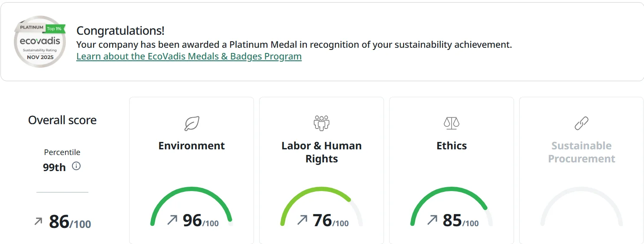Click the Congratulations! banner heading
Image resolution: width=644 pixels, height=244 pixels.
click(120, 31)
